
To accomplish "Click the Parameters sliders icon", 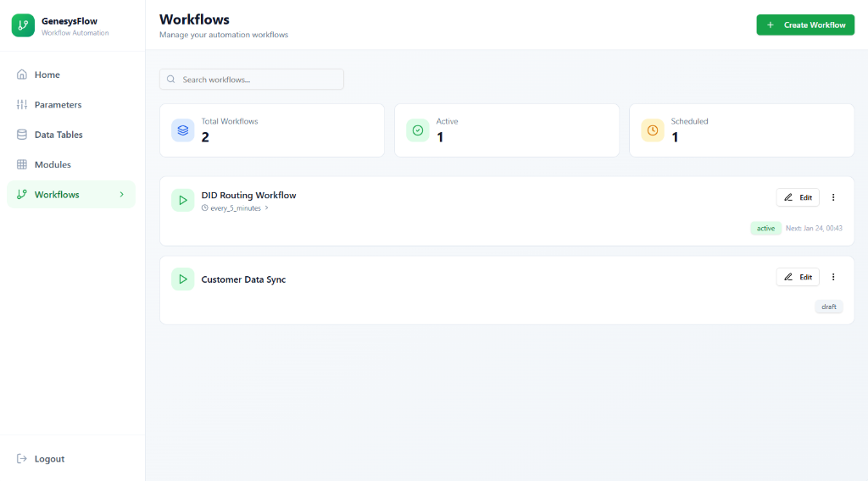I will click(21, 104).
